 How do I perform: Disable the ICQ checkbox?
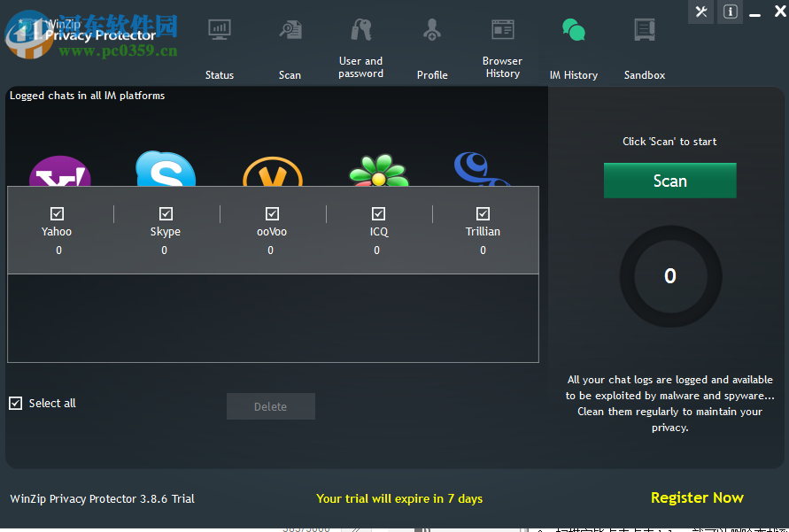click(378, 212)
